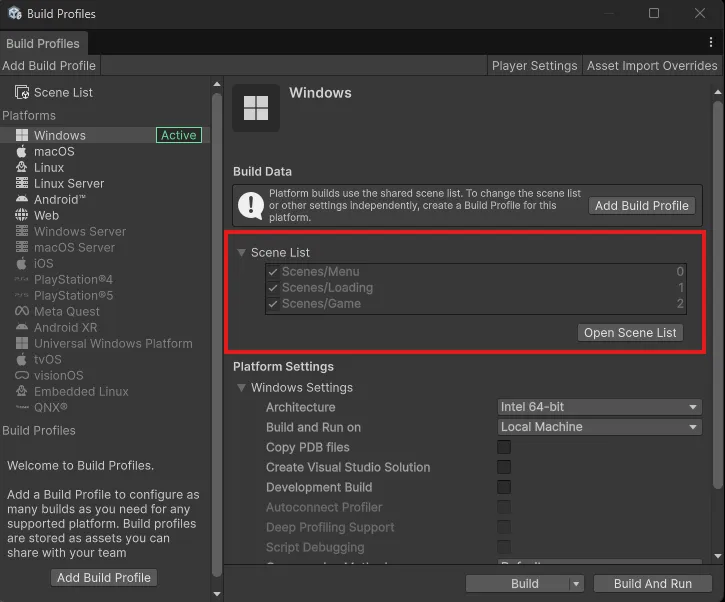Select the visionOS headset icon
This screenshot has height=602, width=725.
[22, 375]
